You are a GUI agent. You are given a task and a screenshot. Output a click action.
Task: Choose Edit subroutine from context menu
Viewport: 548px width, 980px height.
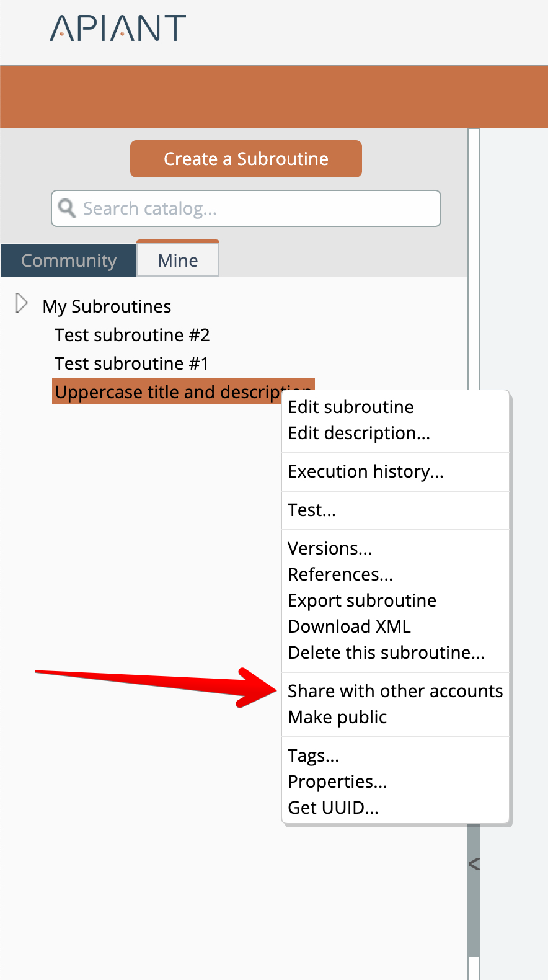[351, 407]
